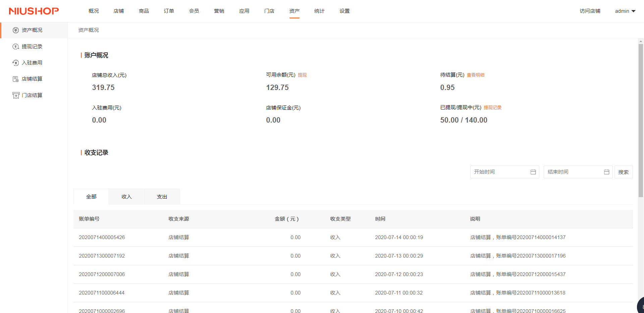Click the 店铺结算 sidebar icon
Viewport: 644px width, 313px height.
(x=16, y=79)
